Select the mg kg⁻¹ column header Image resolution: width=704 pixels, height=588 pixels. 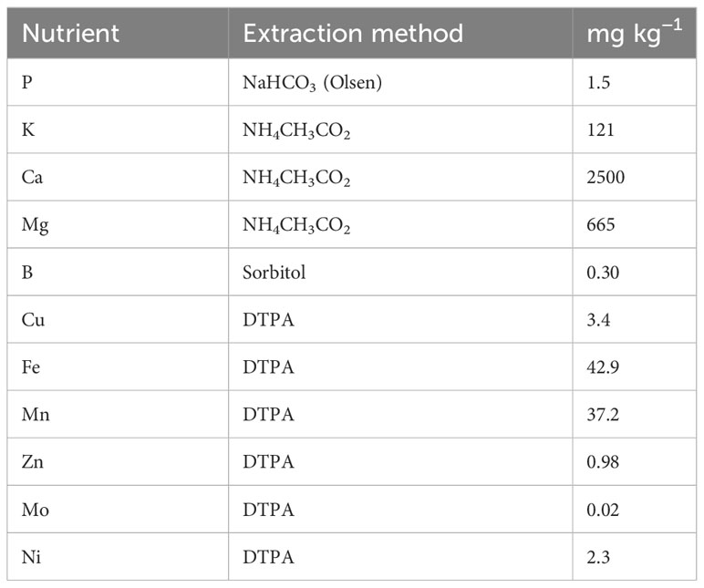635,33
